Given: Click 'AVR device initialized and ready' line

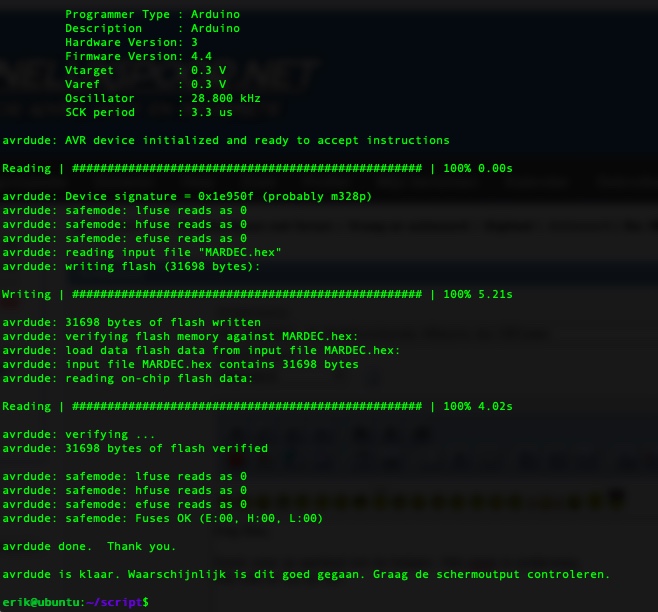Looking at the screenshot, I should (x=226, y=140).
